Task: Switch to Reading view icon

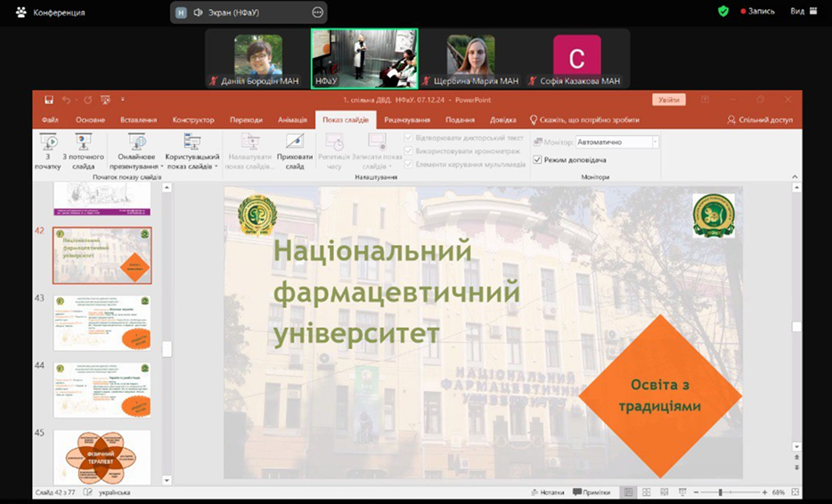Action: click(x=664, y=492)
